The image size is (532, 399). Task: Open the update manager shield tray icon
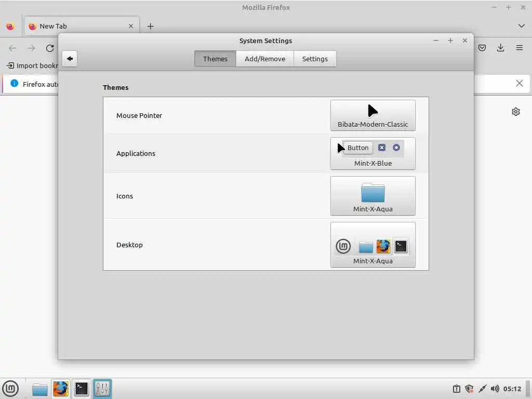[469, 389]
